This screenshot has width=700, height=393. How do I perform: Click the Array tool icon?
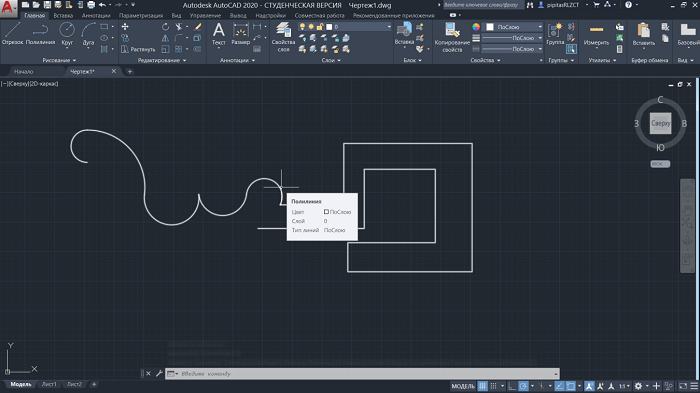179,49
